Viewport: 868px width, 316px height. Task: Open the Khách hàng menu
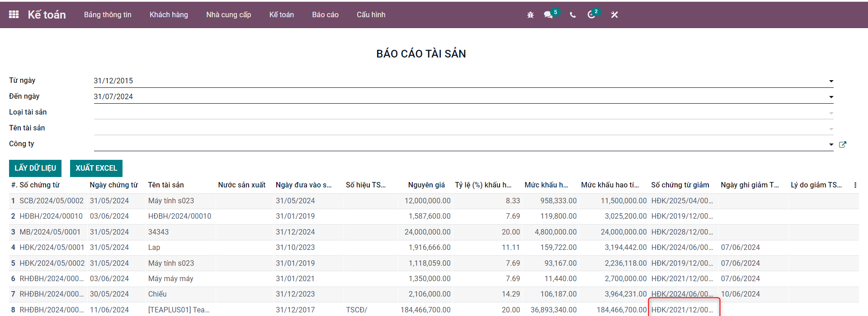click(169, 15)
